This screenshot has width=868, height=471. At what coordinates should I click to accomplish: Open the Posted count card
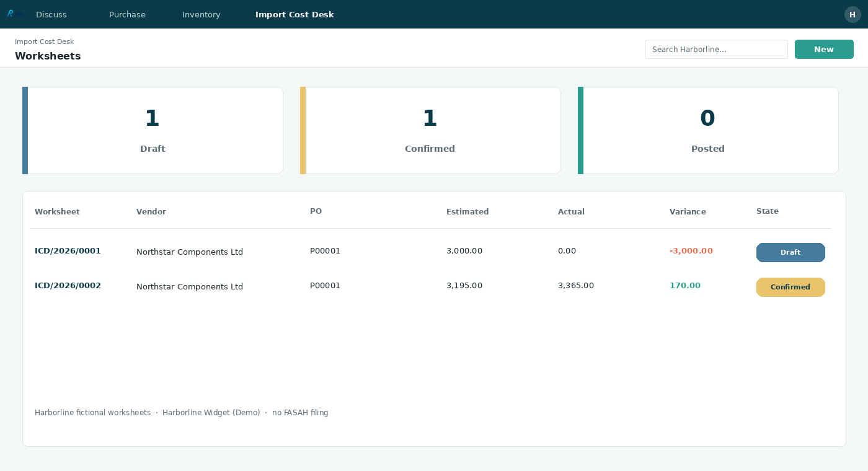[x=708, y=130]
